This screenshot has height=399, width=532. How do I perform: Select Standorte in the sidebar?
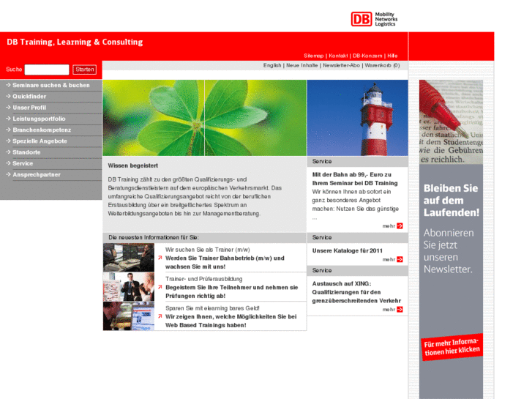coord(26,152)
